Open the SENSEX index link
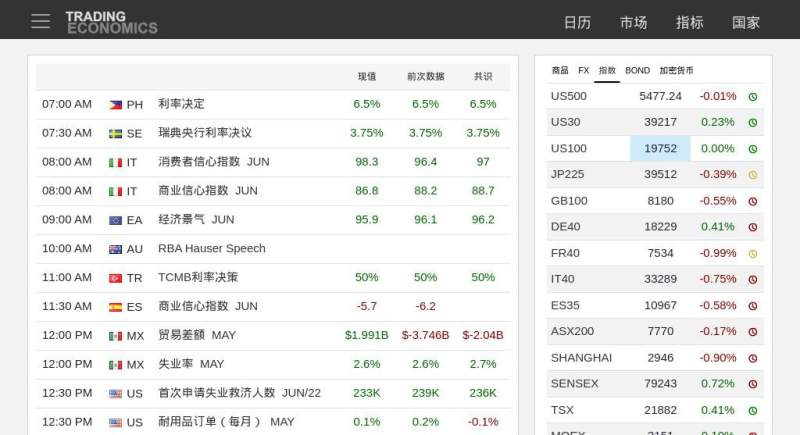Viewport: 800px width, 435px height. coord(574,383)
